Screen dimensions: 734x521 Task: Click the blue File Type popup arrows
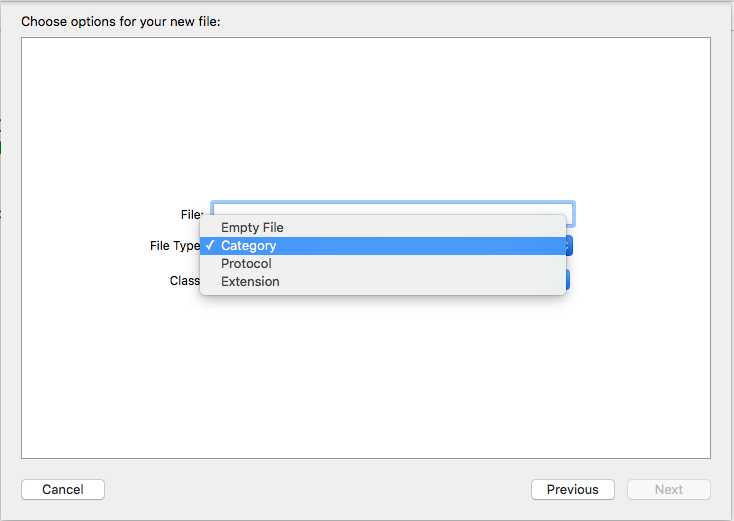tap(569, 246)
